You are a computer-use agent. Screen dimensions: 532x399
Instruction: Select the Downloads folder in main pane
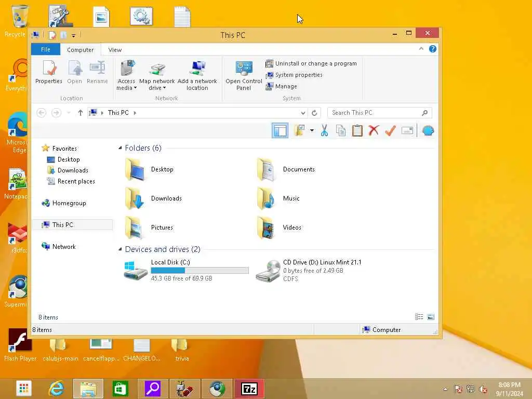tap(153, 198)
